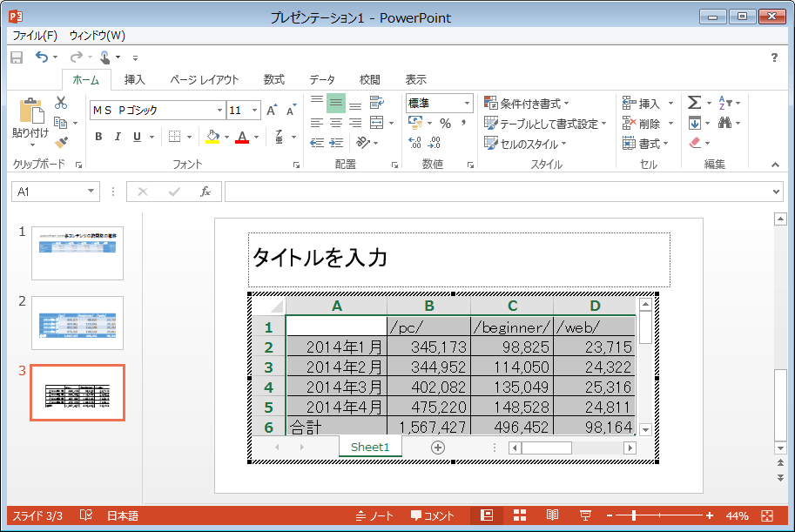Toggle touch/mouse mode icon
The image size is (795, 532).
(x=105, y=57)
